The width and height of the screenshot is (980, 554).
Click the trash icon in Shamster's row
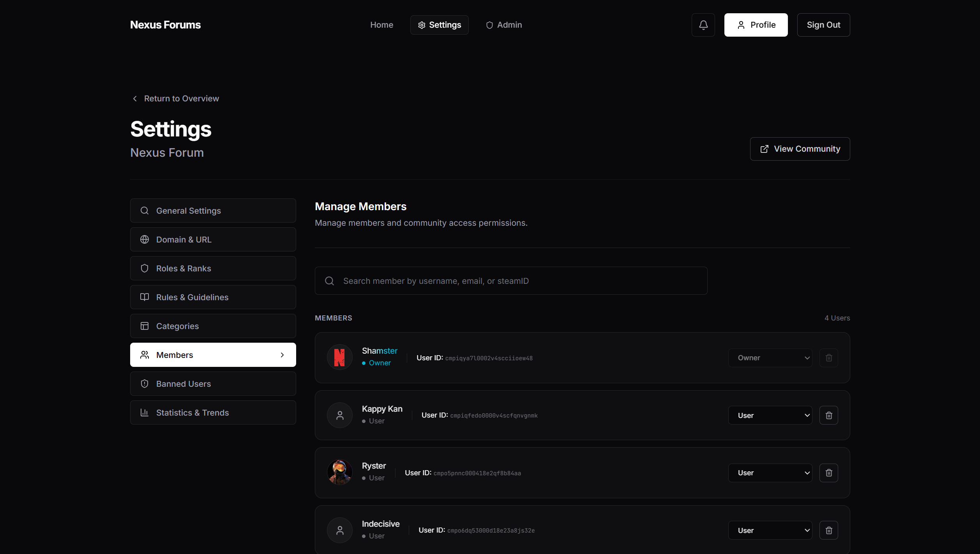828,358
